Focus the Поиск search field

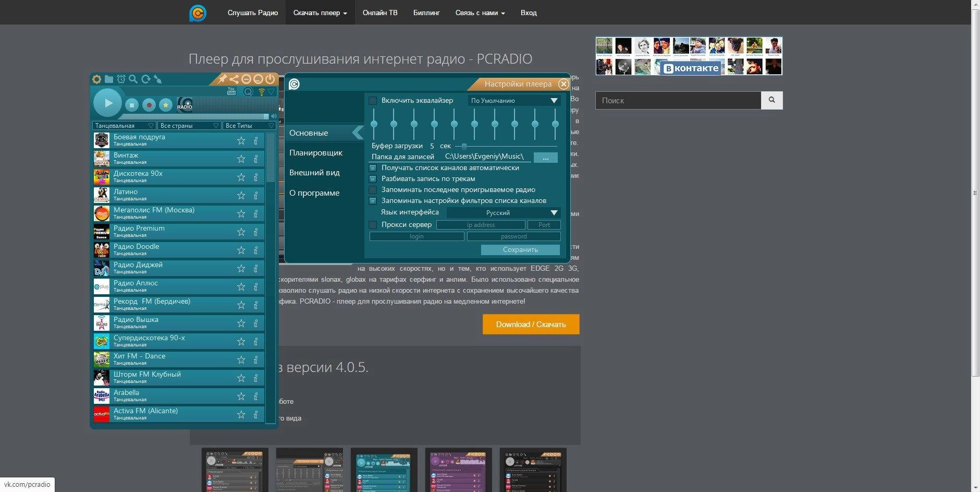tap(678, 100)
